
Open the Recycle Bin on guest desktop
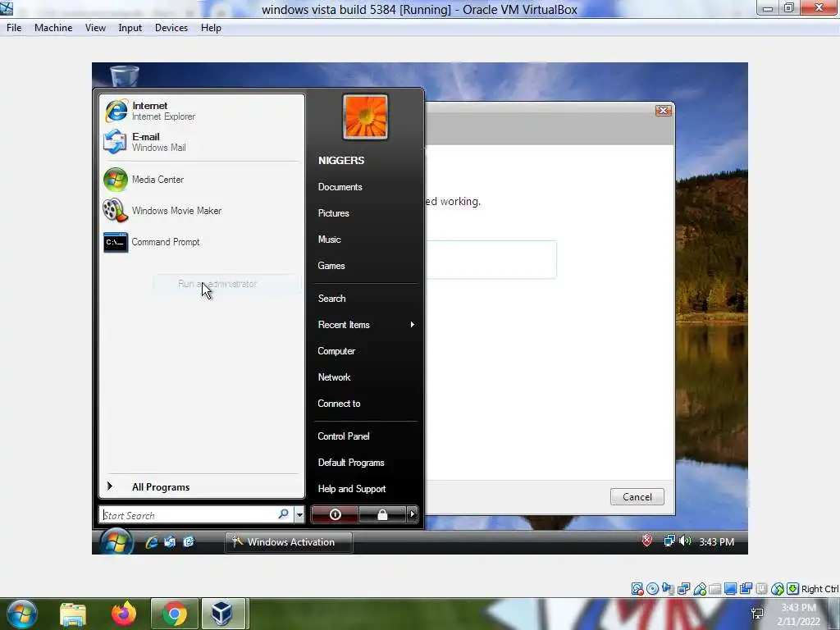pyautogui.click(x=125, y=75)
